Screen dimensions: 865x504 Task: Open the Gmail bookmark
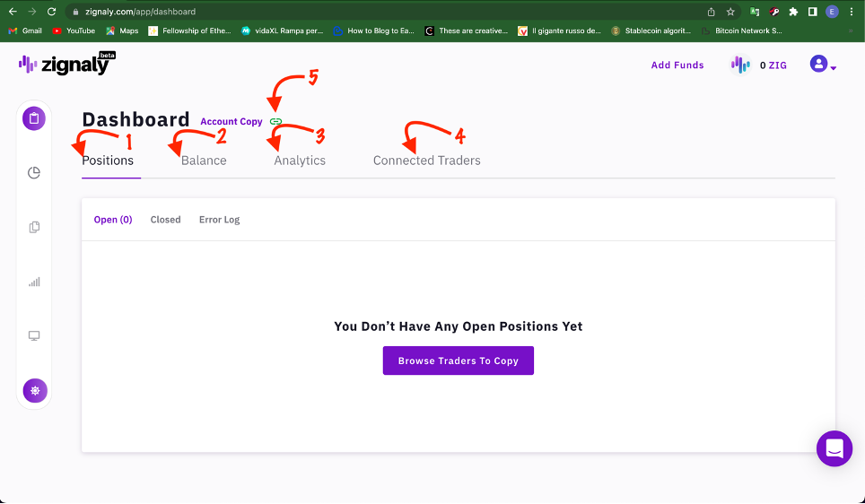point(25,30)
